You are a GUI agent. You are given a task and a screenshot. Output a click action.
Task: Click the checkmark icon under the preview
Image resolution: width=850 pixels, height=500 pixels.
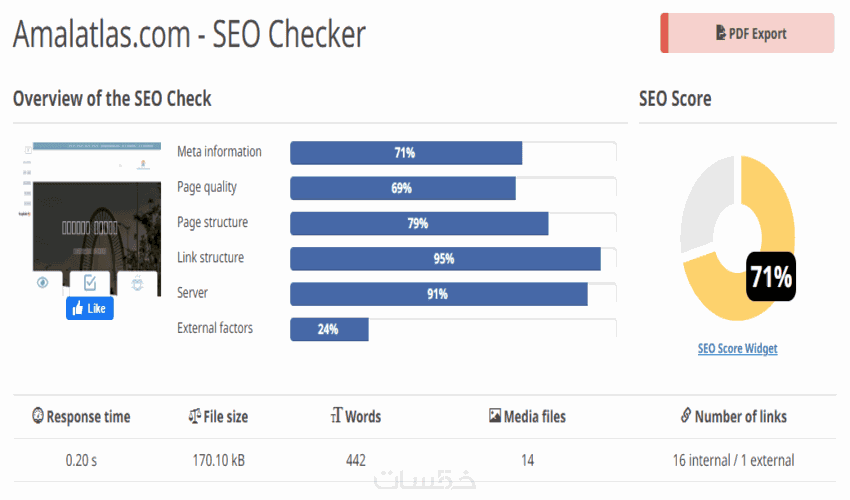click(x=90, y=283)
